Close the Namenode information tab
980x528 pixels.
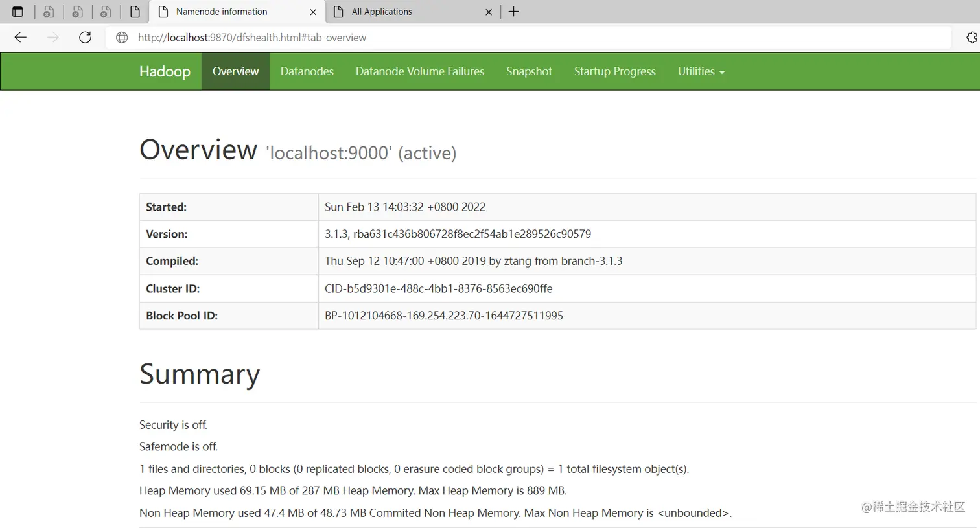coord(313,12)
